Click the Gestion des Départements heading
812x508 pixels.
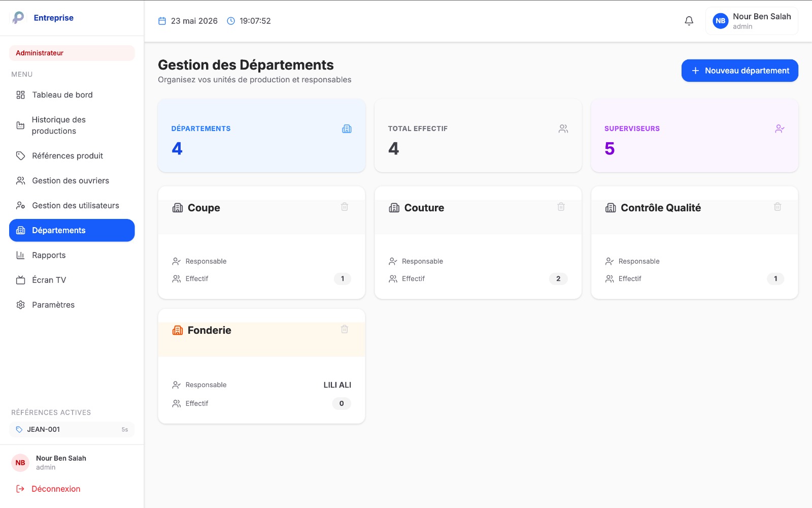[246, 65]
